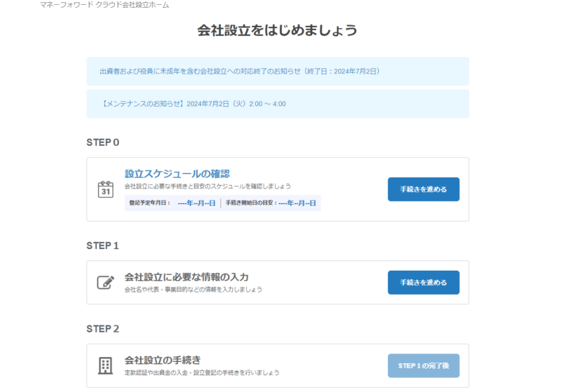
Task: Click the STEP 1の完了後 button
Action: (423, 365)
